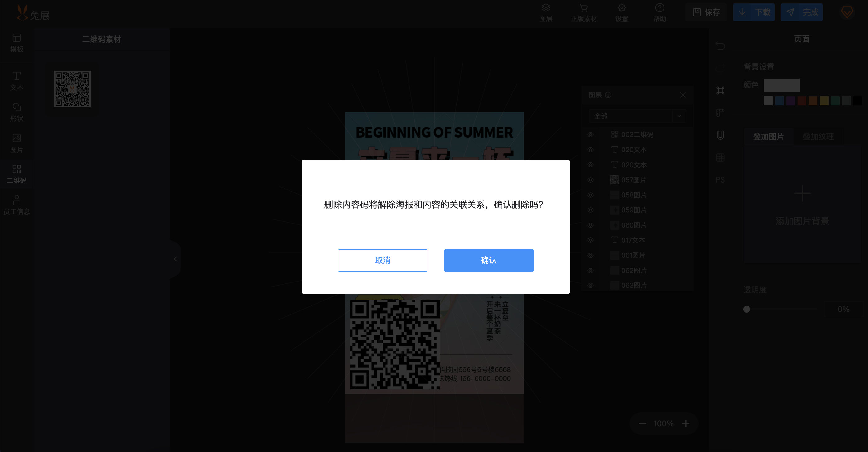Open the 全部 layer filter dropdown
Screen dimensions: 868x452
[638, 116]
